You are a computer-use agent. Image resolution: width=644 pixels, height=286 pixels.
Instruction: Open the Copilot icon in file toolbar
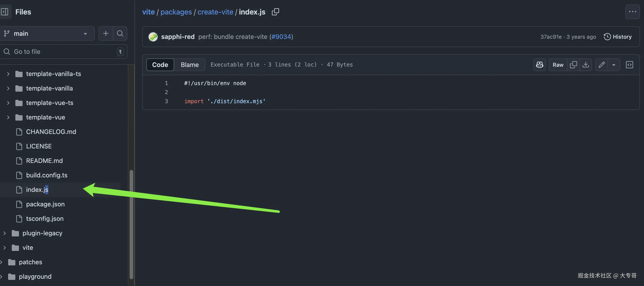(539, 65)
